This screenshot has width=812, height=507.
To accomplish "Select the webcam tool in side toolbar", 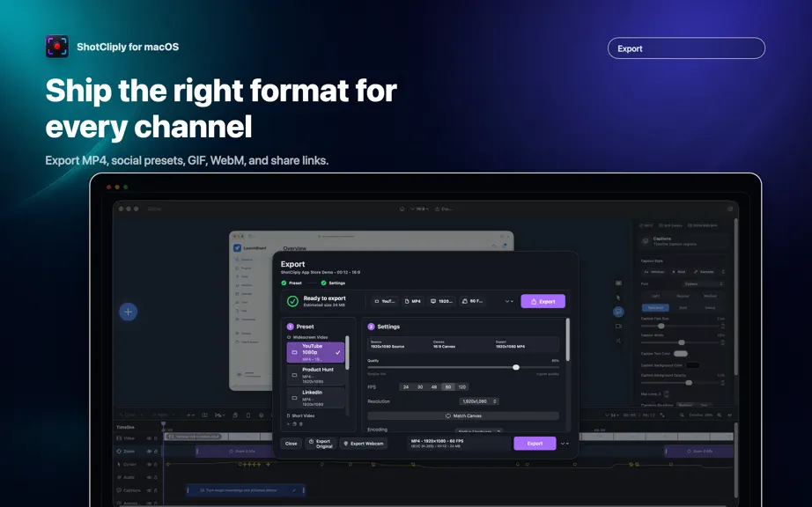I will [x=618, y=327].
